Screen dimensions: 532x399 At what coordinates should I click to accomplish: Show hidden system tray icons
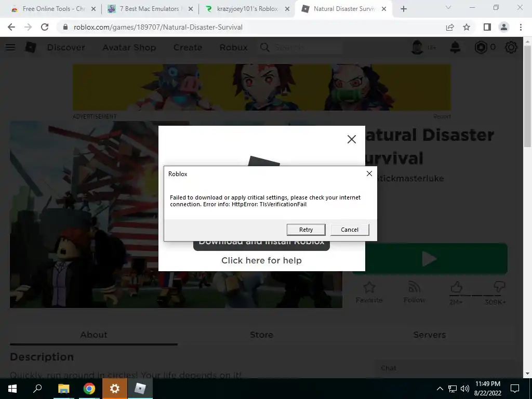pyautogui.click(x=440, y=389)
